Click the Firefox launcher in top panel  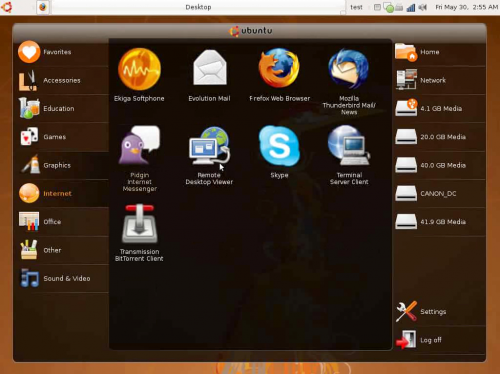43,7
